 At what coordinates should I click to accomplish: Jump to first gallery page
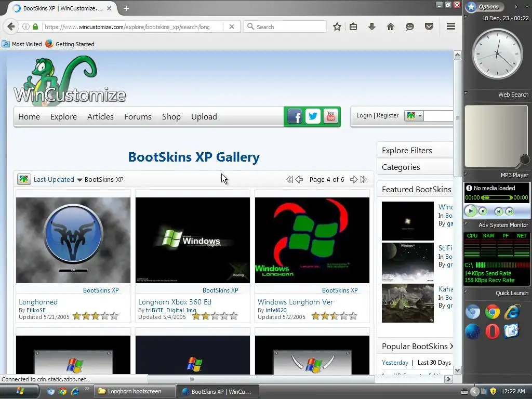[289, 179]
